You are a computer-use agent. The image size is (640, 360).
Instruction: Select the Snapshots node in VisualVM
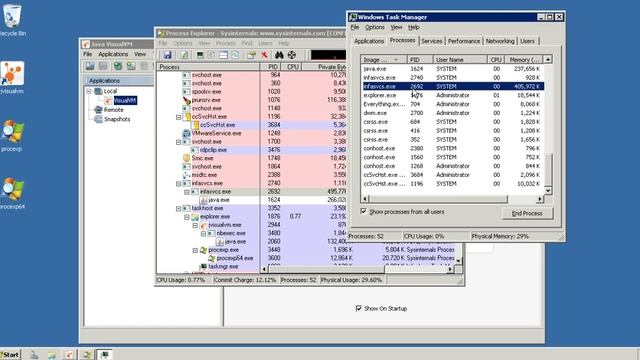coord(117,119)
